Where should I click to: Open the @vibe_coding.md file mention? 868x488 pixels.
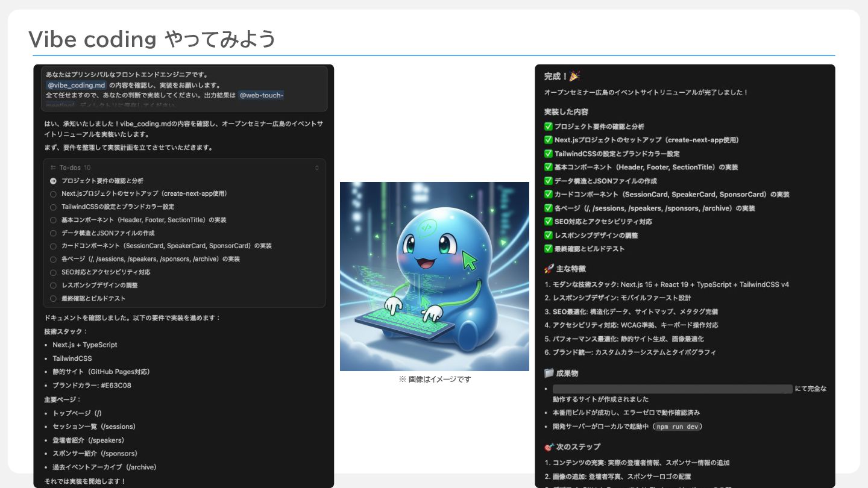pyautogui.click(x=76, y=85)
